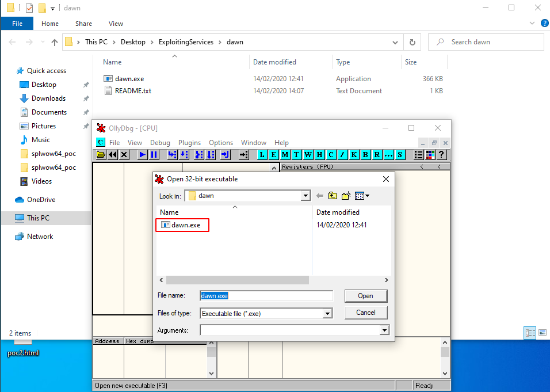
Task: Open the OllyDbg File menu
Action: click(114, 143)
